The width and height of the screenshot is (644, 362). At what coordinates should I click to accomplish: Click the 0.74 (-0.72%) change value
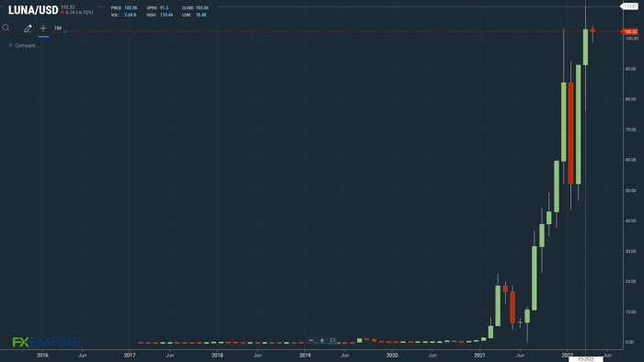pos(79,13)
